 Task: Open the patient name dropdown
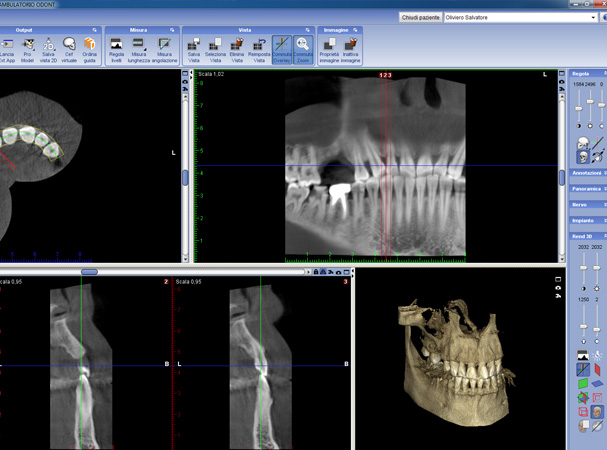click(593, 17)
